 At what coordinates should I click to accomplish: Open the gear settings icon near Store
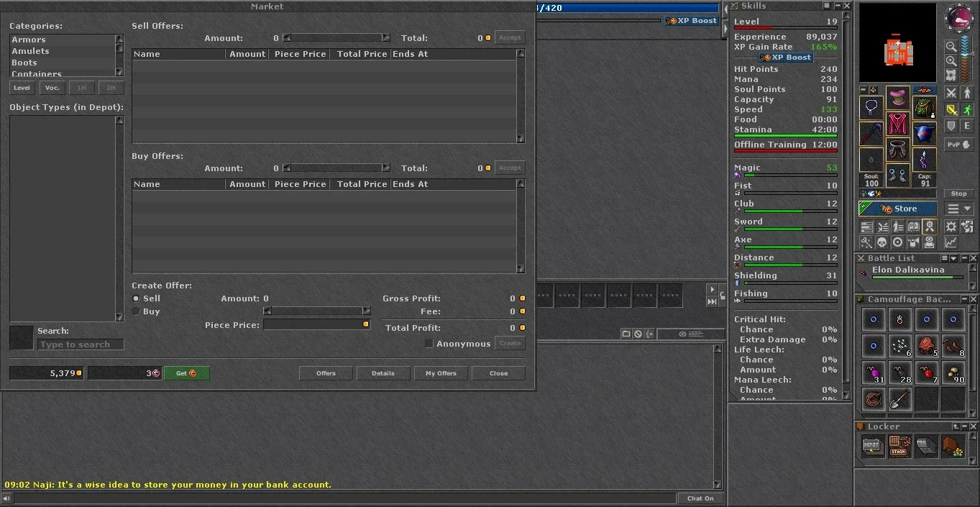[x=951, y=226]
